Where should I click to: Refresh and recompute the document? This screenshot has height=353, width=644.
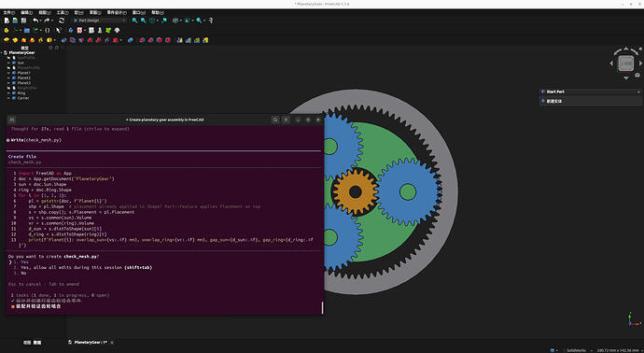coord(62,21)
